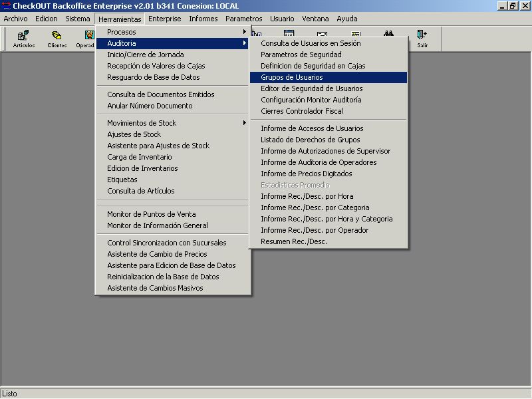Open the Enterprise menu

[164, 19]
